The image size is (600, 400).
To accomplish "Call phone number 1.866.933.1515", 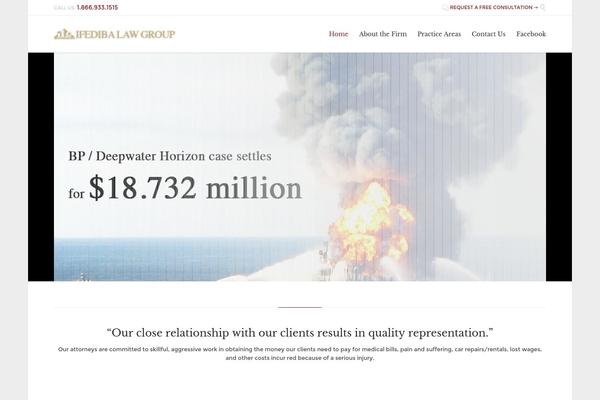I will coord(97,7).
